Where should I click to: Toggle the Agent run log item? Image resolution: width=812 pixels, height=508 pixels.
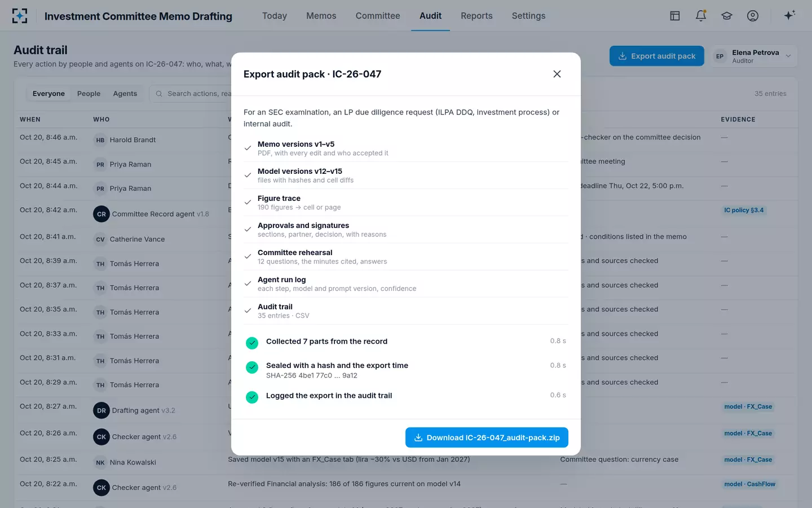pyautogui.click(x=406, y=284)
